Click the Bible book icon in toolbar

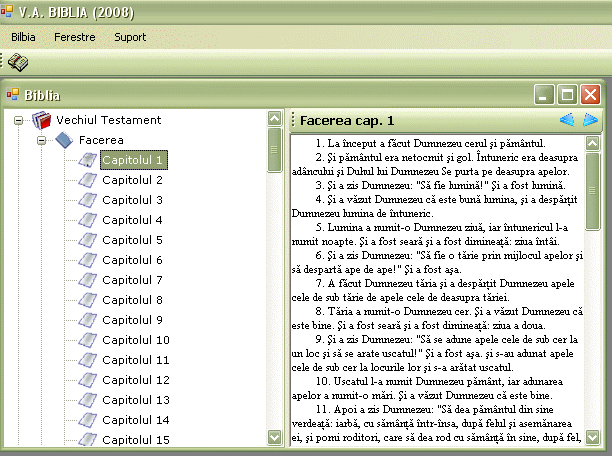coord(18,62)
